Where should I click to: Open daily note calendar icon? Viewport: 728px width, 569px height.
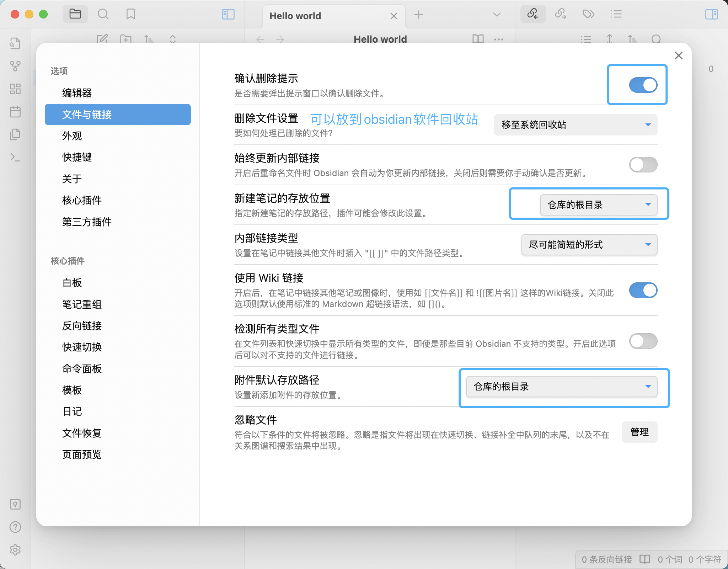[15, 112]
